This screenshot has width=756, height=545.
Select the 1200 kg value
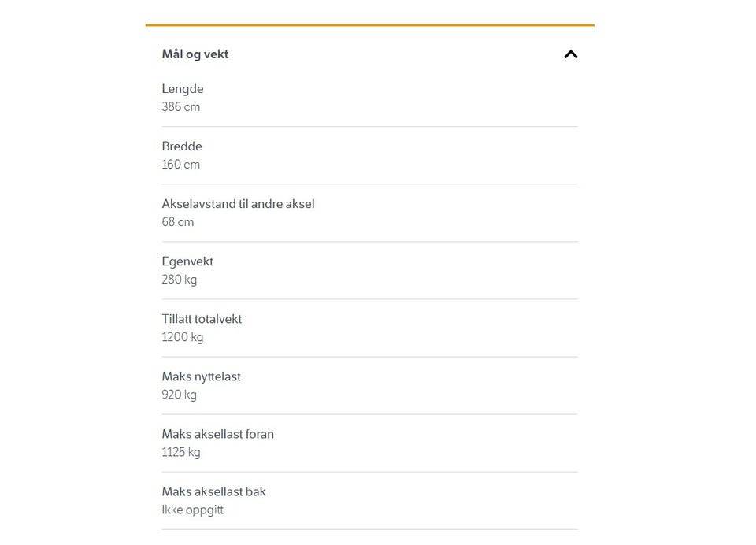tap(183, 337)
